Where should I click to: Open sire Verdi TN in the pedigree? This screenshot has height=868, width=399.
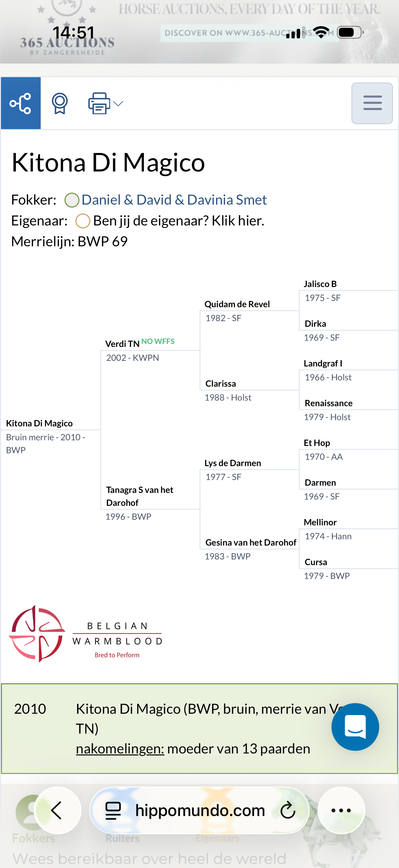[122, 344]
